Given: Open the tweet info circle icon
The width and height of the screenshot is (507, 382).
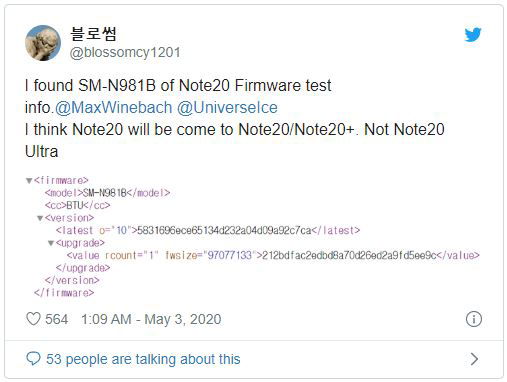Looking at the screenshot, I should point(474,319).
